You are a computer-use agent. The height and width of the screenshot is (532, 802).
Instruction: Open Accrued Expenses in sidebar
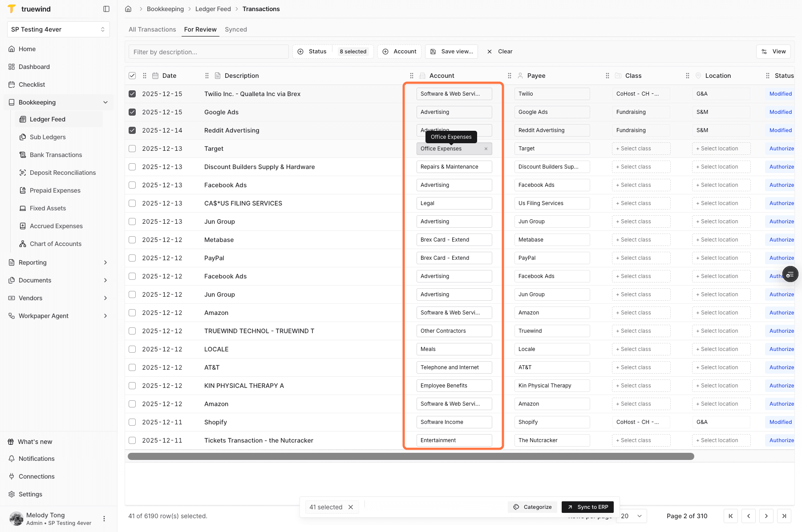tap(59, 226)
